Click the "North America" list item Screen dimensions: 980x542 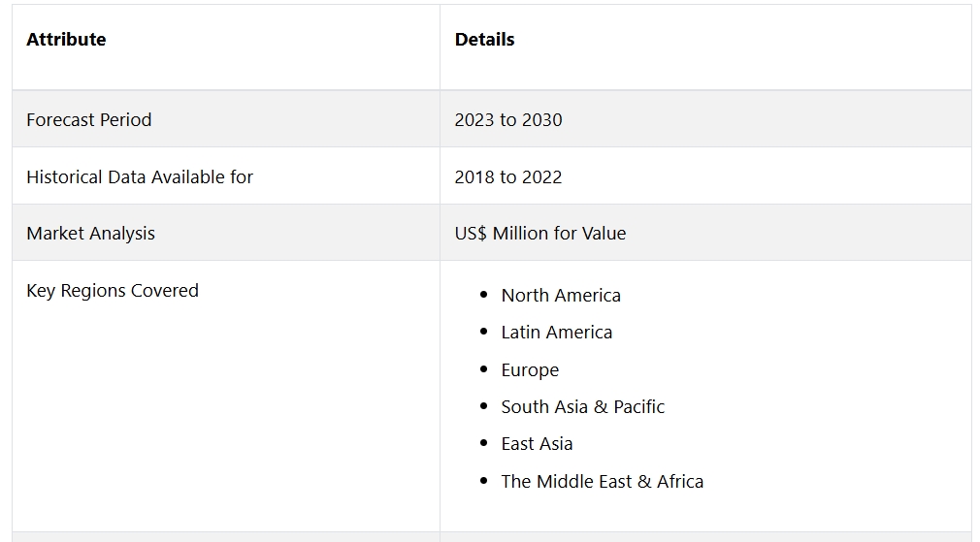pos(561,296)
